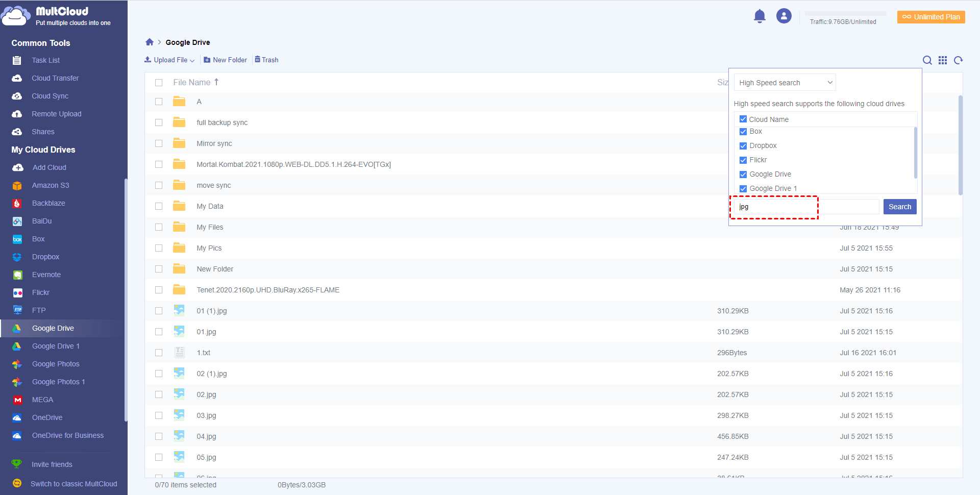
Task: Click the 'move sync' folder name
Action: pyautogui.click(x=214, y=185)
